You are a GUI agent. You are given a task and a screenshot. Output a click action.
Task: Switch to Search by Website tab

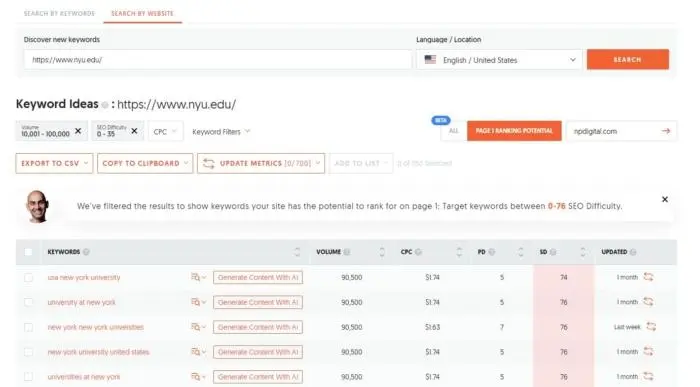142,13
